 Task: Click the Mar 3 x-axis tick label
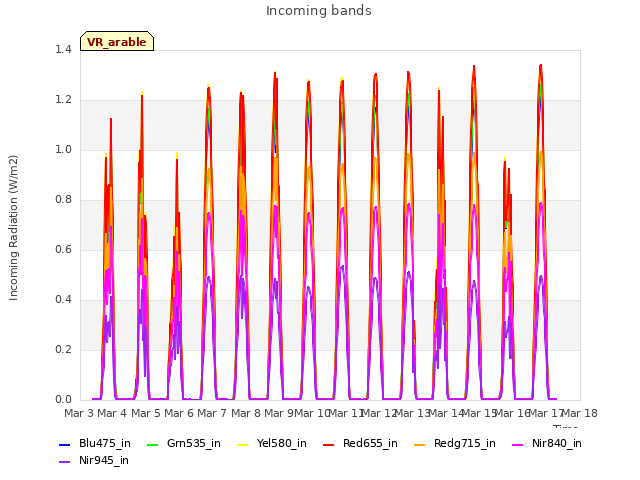point(79,413)
